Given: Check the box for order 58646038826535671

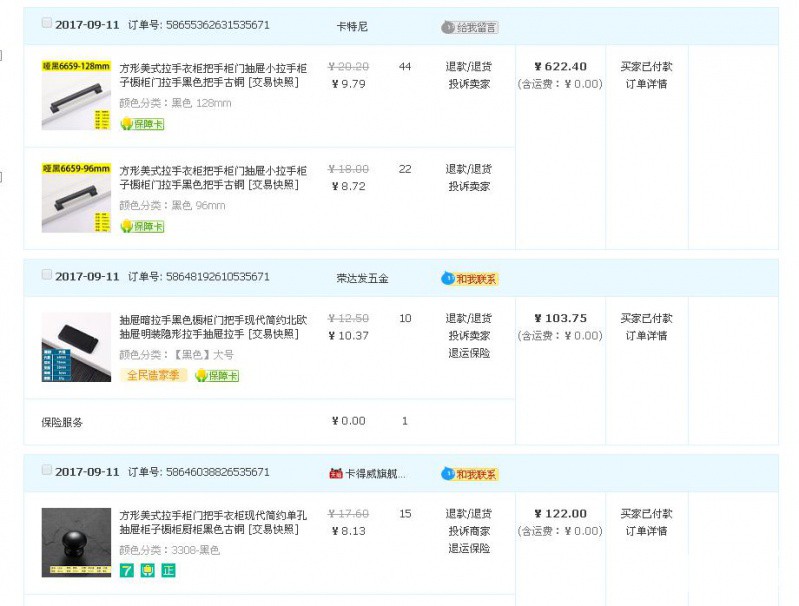Looking at the screenshot, I should 47,471.
